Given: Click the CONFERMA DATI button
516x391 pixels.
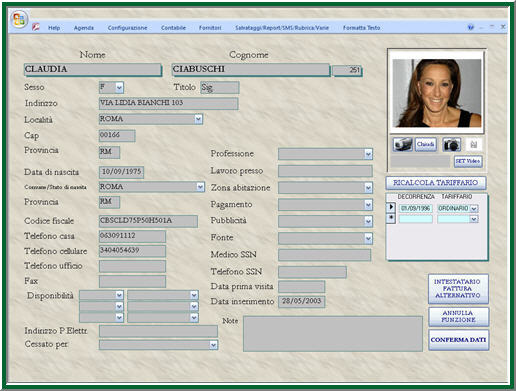Looking at the screenshot, I should (458, 340).
